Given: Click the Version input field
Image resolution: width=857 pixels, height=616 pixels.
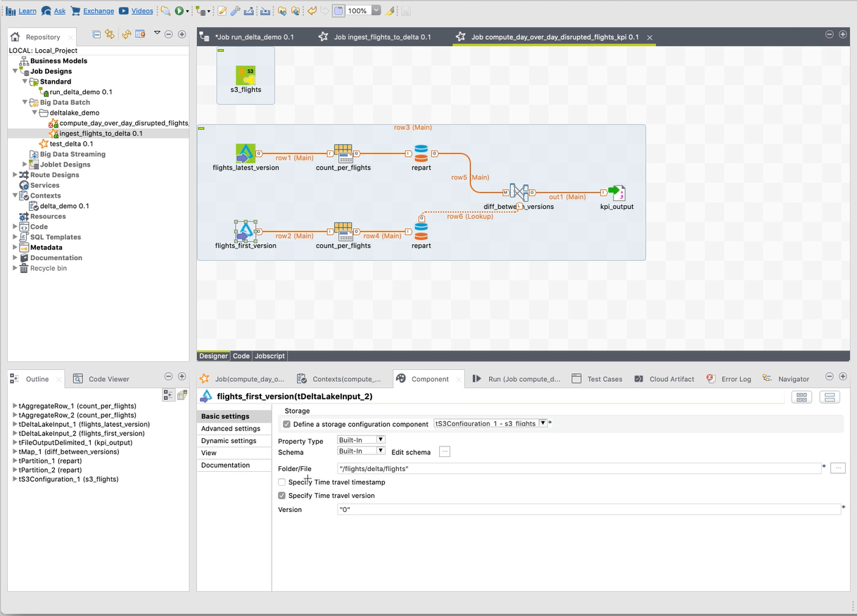Looking at the screenshot, I should (588, 510).
